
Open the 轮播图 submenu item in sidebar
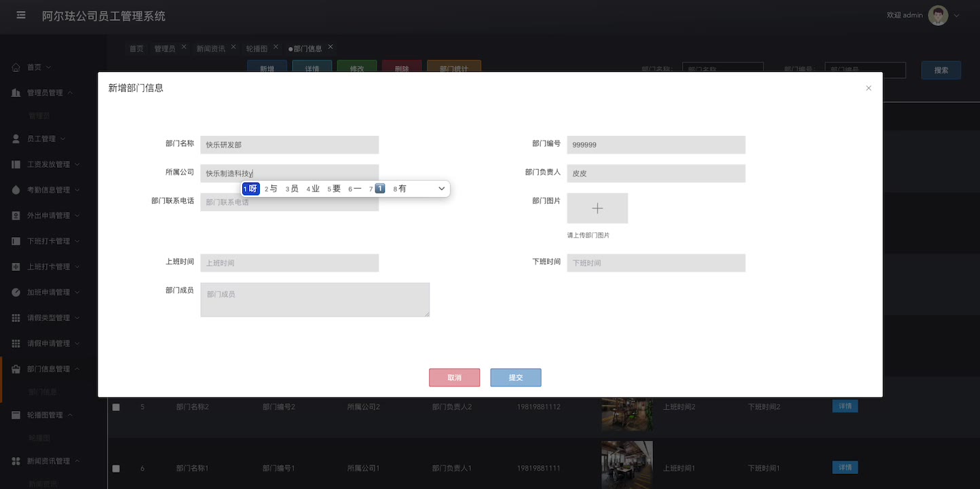coord(39,438)
